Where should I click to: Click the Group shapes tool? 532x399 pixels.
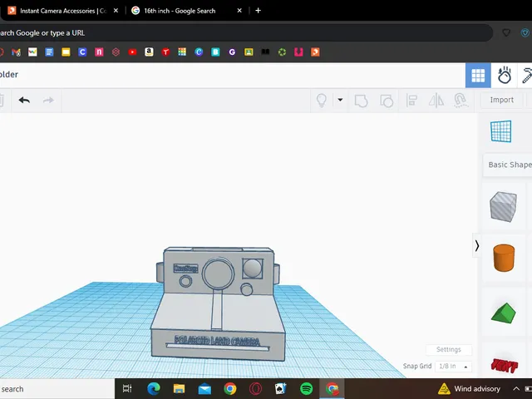tap(361, 101)
